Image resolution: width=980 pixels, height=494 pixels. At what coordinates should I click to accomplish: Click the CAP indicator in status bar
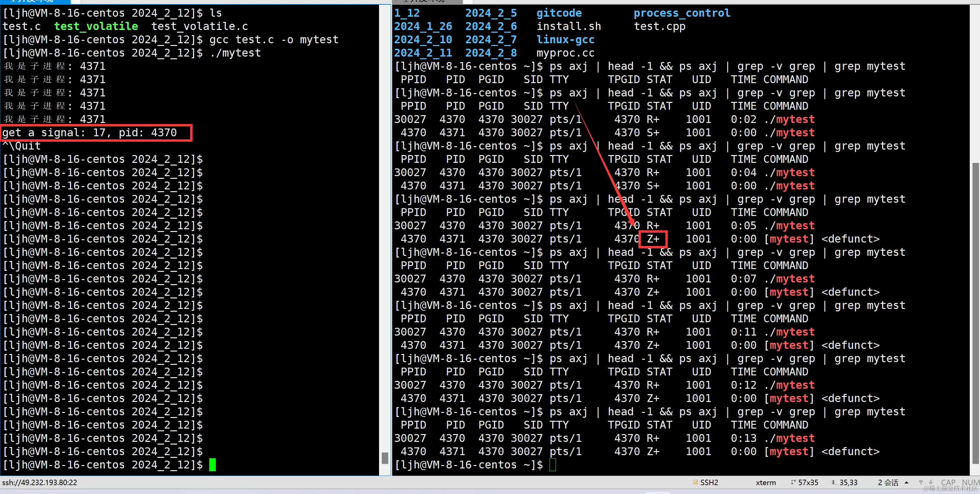pyautogui.click(x=948, y=482)
